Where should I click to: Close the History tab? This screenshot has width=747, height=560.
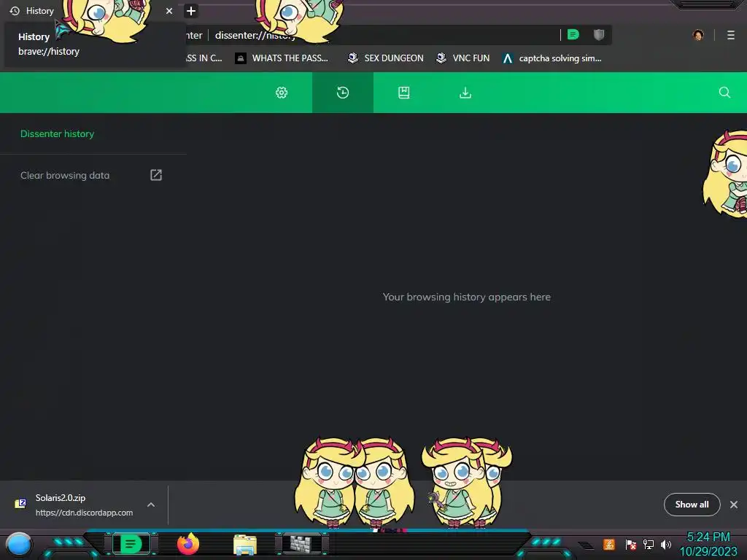169,10
